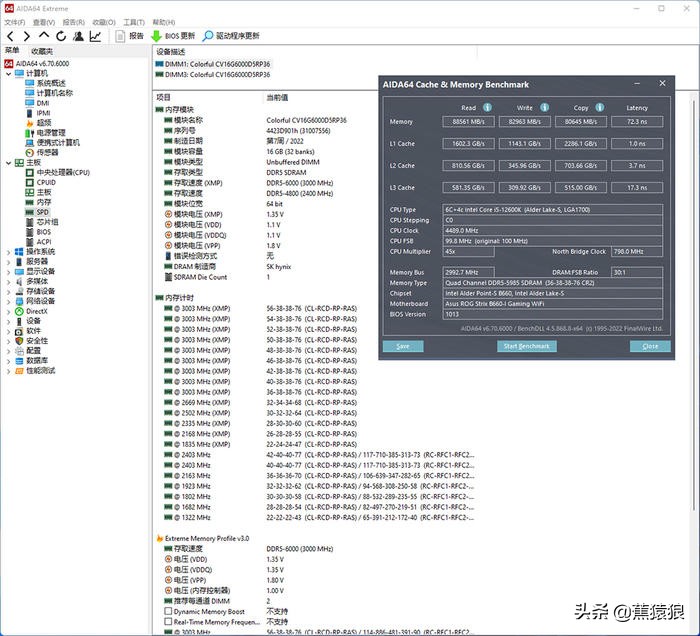Expand the 性能测试 tree node
700x636 pixels.
[8, 370]
